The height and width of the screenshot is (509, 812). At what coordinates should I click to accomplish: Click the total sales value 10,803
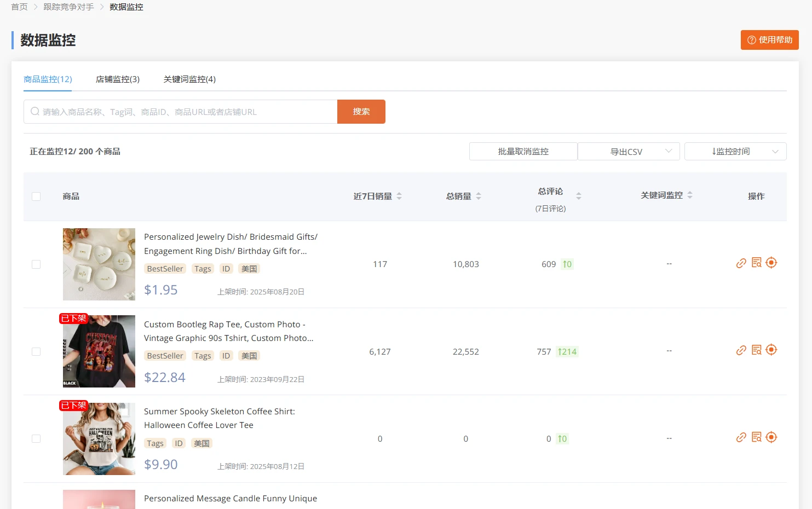tap(466, 264)
